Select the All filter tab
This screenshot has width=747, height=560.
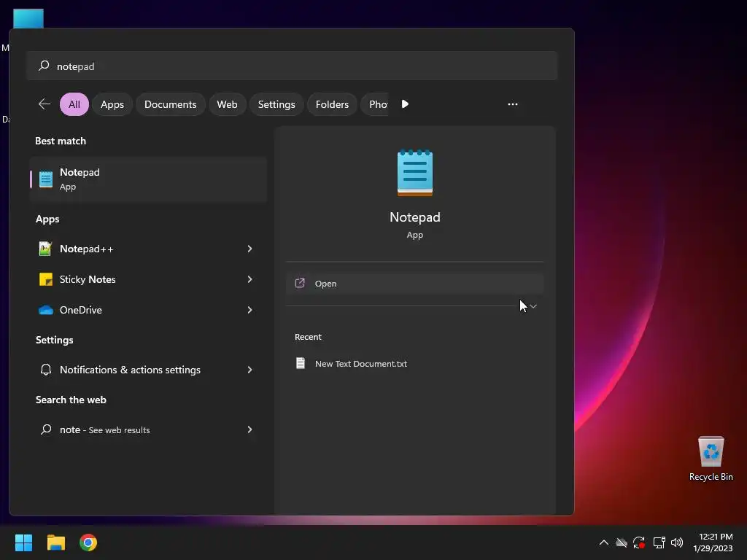coord(74,104)
